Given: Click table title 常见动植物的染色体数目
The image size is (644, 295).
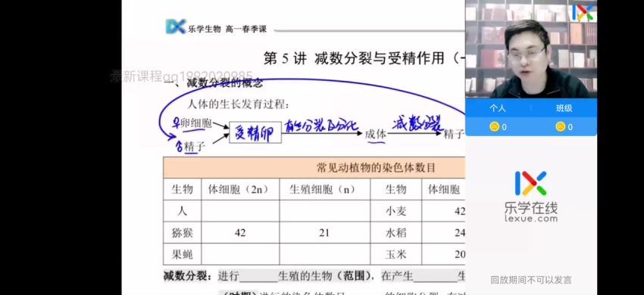Looking at the screenshot, I should pyautogui.click(x=376, y=167).
